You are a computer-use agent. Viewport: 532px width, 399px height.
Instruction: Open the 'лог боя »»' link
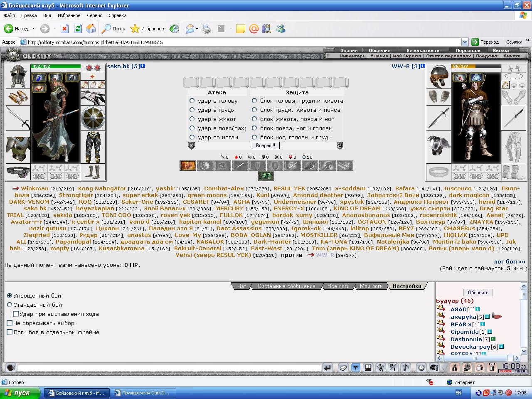(510, 261)
